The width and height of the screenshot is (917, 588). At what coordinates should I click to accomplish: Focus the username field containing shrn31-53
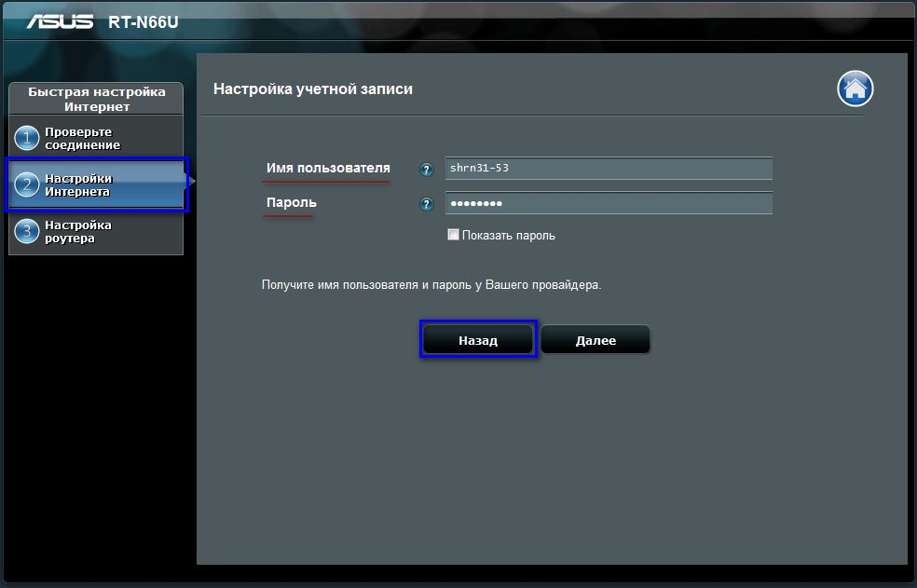point(609,169)
